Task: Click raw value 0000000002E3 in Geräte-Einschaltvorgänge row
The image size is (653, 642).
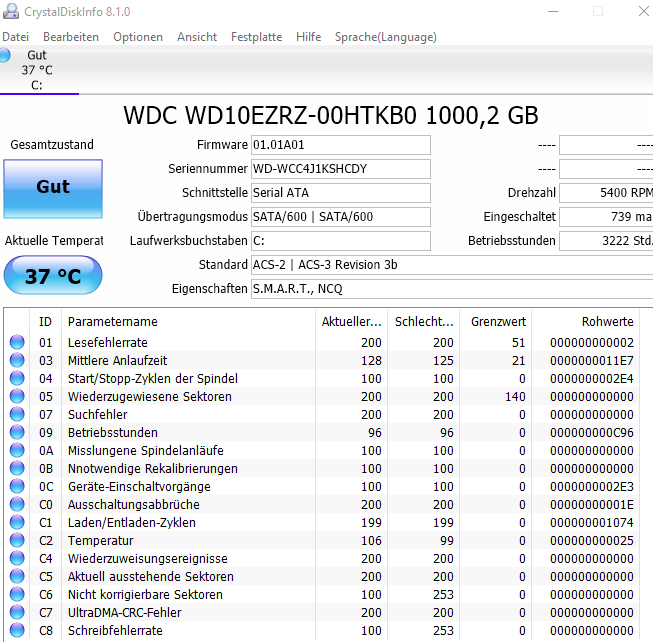Action: tap(592, 487)
